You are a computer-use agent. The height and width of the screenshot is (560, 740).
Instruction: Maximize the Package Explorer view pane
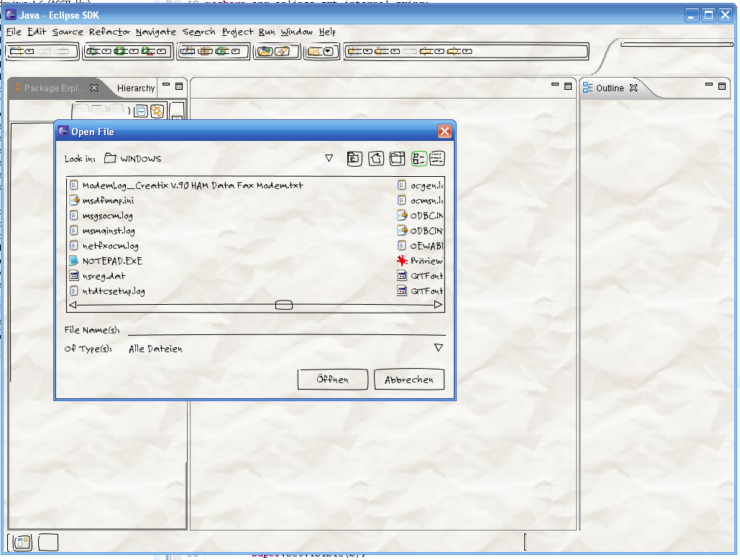[179, 86]
